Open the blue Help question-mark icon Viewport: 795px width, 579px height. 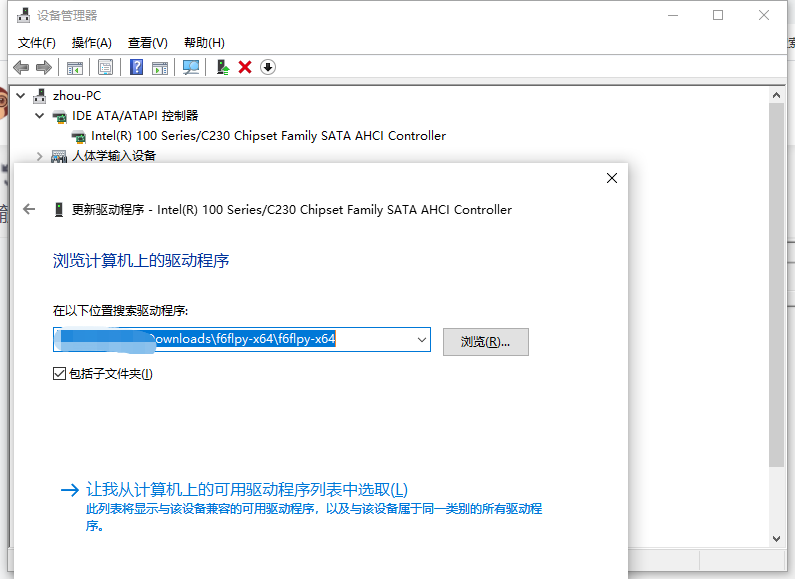pyautogui.click(x=136, y=67)
